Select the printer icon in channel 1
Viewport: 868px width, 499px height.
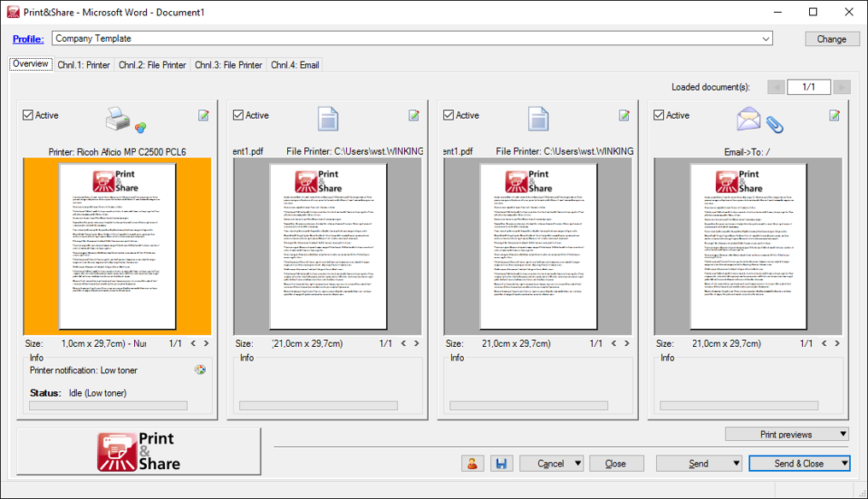tap(117, 120)
